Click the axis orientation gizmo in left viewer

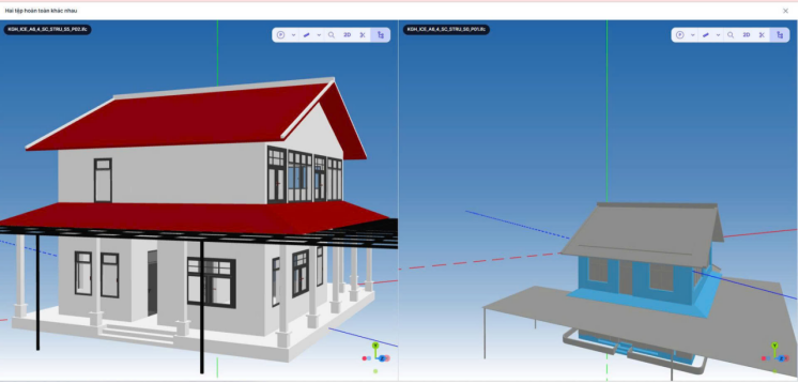tap(376, 358)
